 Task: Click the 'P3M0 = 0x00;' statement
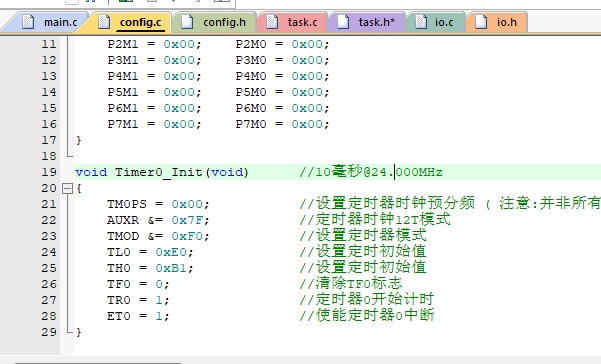(282, 60)
